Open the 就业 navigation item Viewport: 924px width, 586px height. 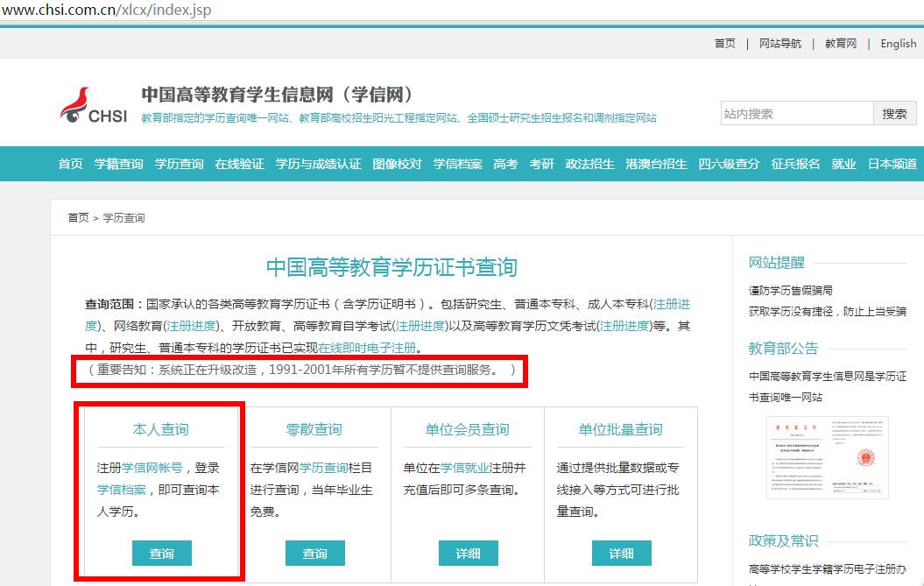(843, 164)
